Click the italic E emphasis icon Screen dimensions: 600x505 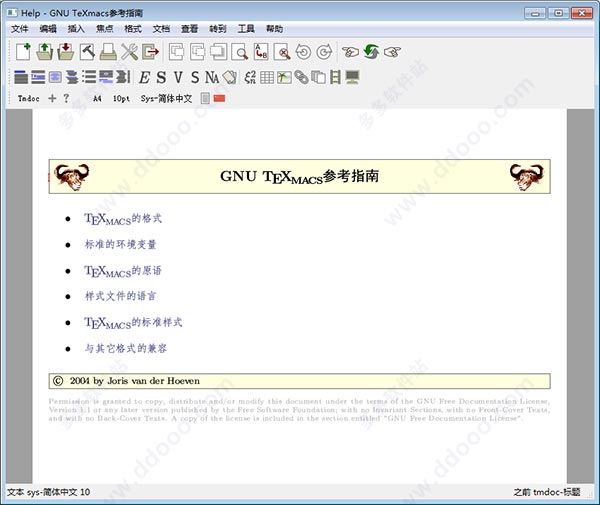click(144, 77)
